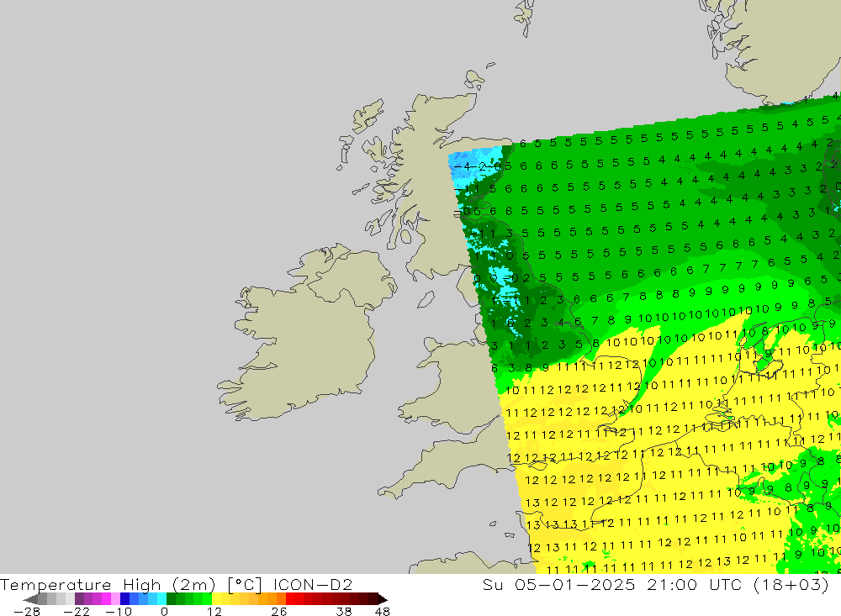This screenshot has height=616, width=841.
Task: Select the dark purple swatch in the color scale
Action: pos(79,599)
